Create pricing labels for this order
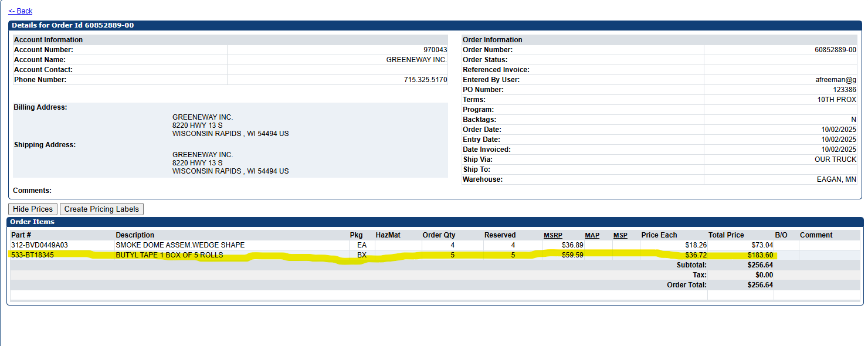Screen dimensions: 868x346 pos(101,209)
